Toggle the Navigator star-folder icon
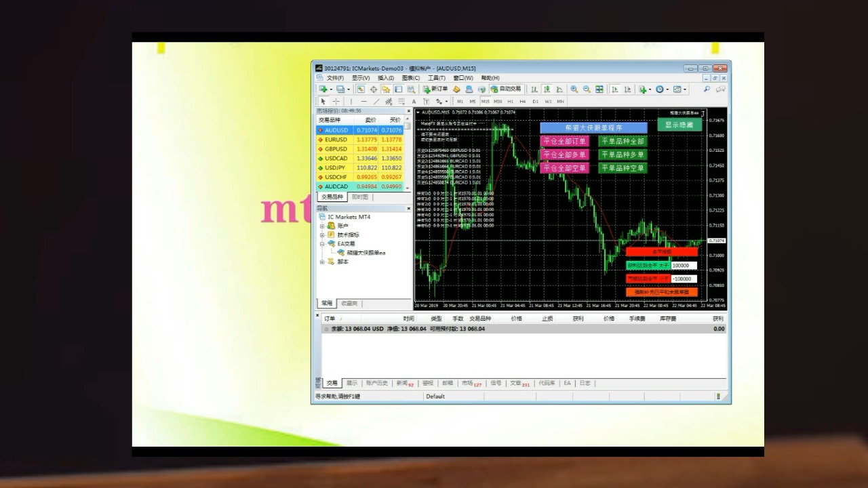 point(386,89)
